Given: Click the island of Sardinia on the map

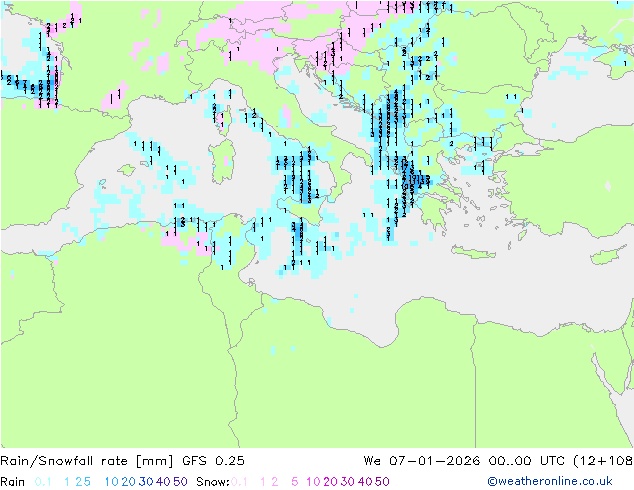Looking at the screenshot, I should click(x=224, y=161).
